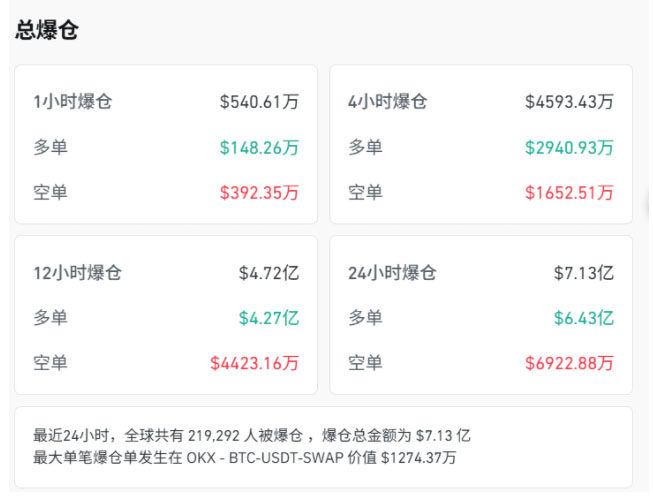Click the green 4-hour long value $2940.93万
Viewport: 653px width, 499px height.
pos(569,148)
